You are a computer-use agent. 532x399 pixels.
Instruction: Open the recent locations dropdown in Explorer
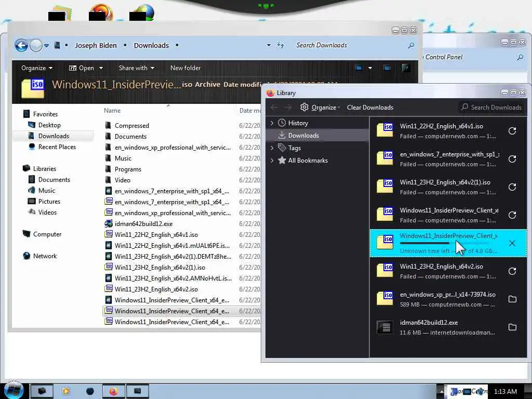coord(46,45)
